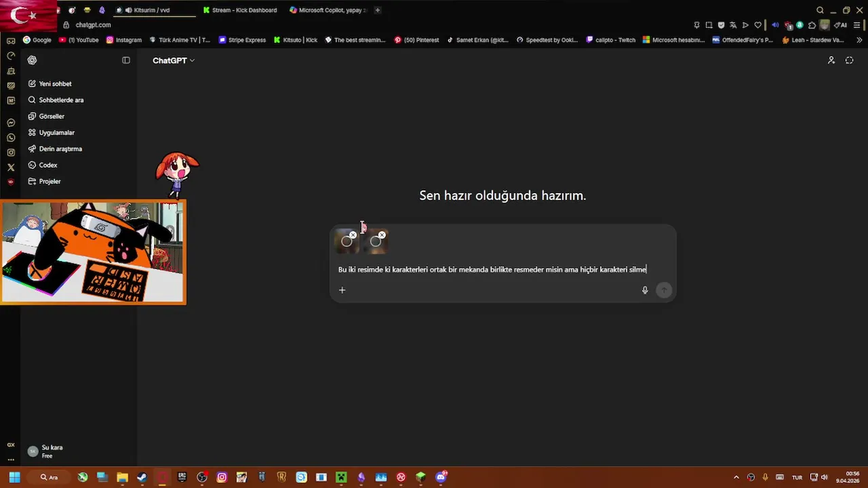This screenshot has width=868, height=488.
Task: Open the browser main menu icon
Action: 856,25
